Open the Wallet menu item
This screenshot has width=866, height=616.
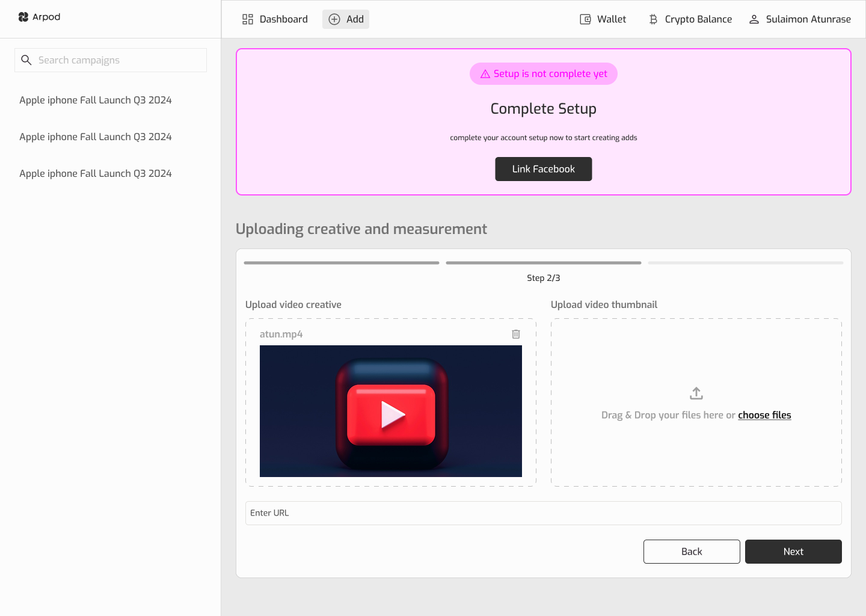tap(603, 19)
